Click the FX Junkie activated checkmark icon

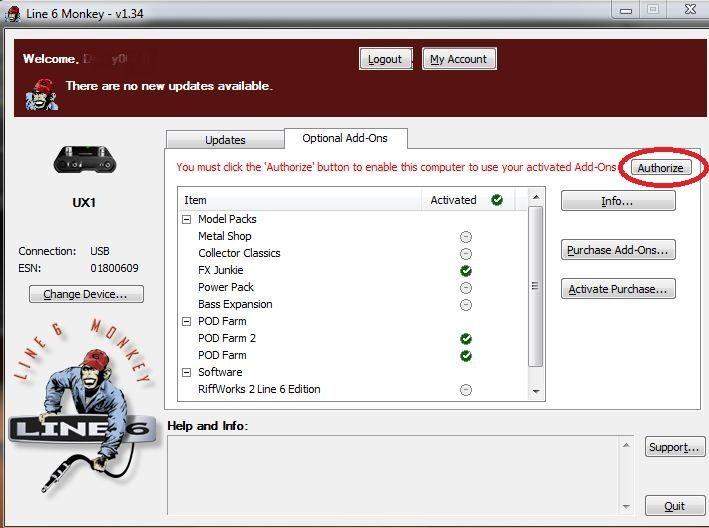click(x=466, y=271)
